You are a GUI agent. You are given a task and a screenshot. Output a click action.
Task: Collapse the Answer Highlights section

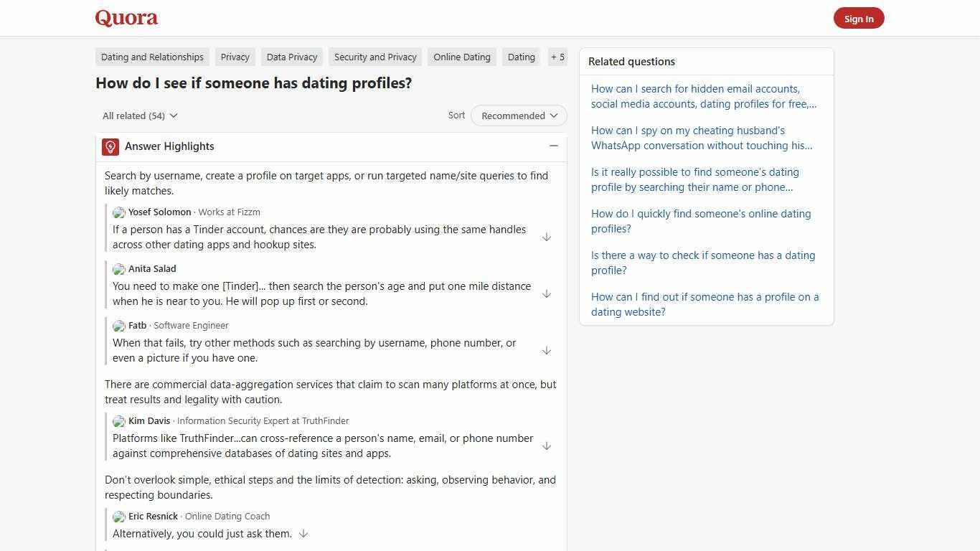tap(553, 146)
